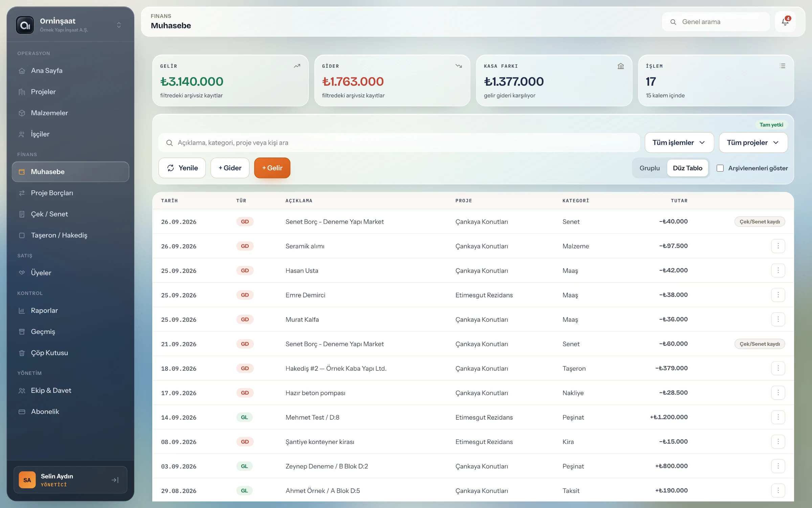Viewport: 812px width, 508px height.
Task: Click Çek/Senet kaydı badge on 26.09.2026 row
Action: (x=760, y=221)
